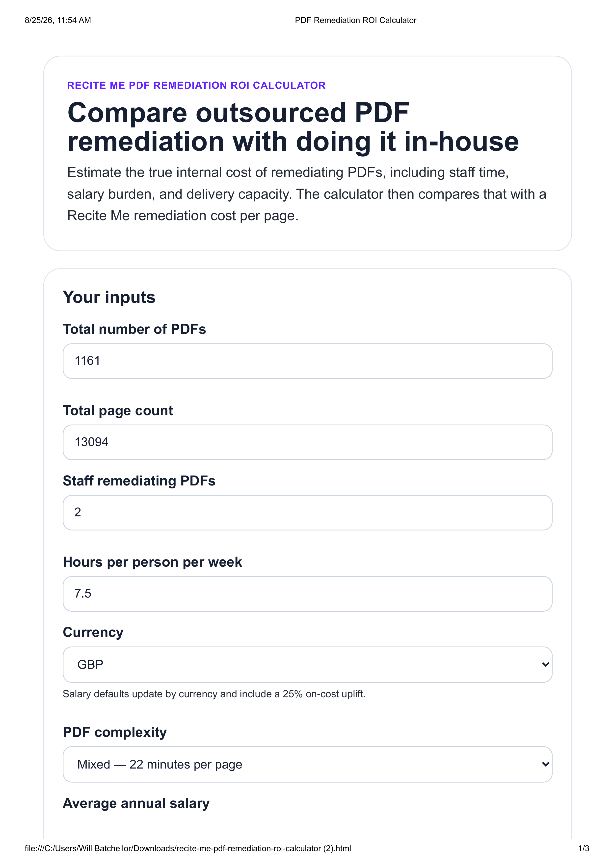Viewport: 614px width, 868px height.
Task: Open the 'Mixed — 22 minutes per page' select
Action: click(x=307, y=764)
